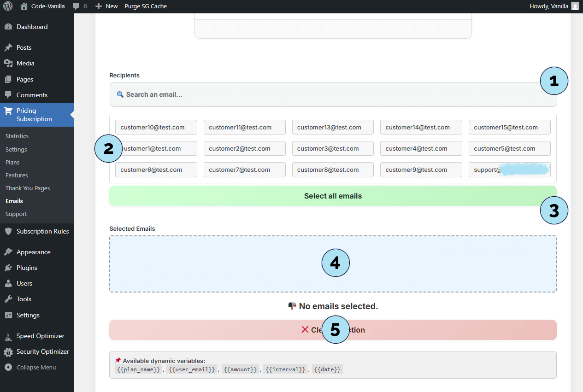Click the Search an email field
The image size is (583, 392).
click(323, 94)
